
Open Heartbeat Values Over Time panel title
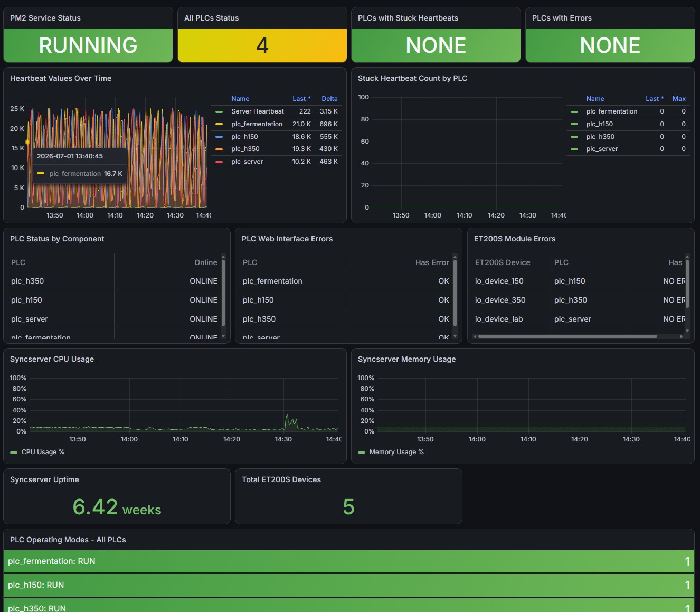click(61, 78)
